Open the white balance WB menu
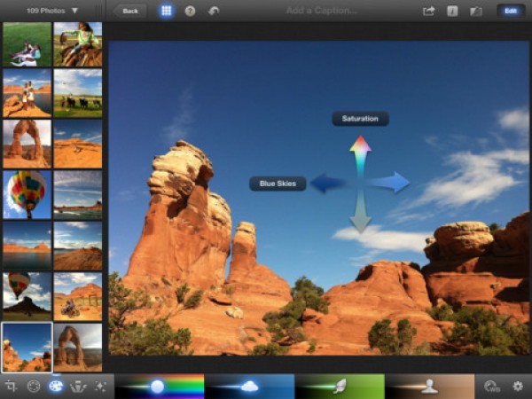Image resolution: width=532 pixels, height=399 pixels. 492,386
